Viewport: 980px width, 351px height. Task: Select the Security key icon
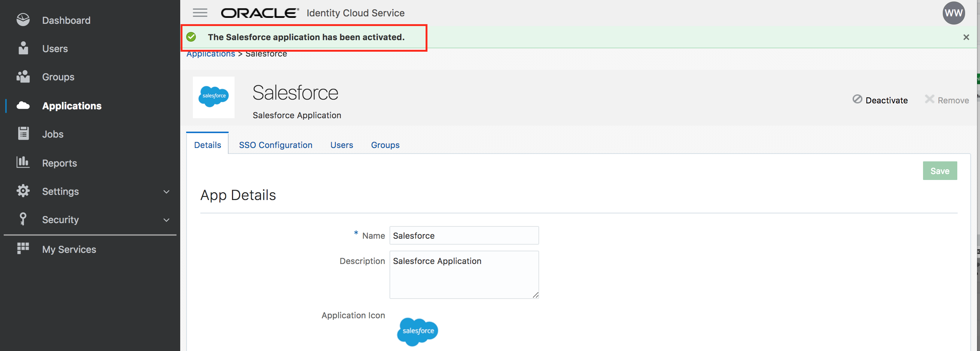tap(23, 219)
